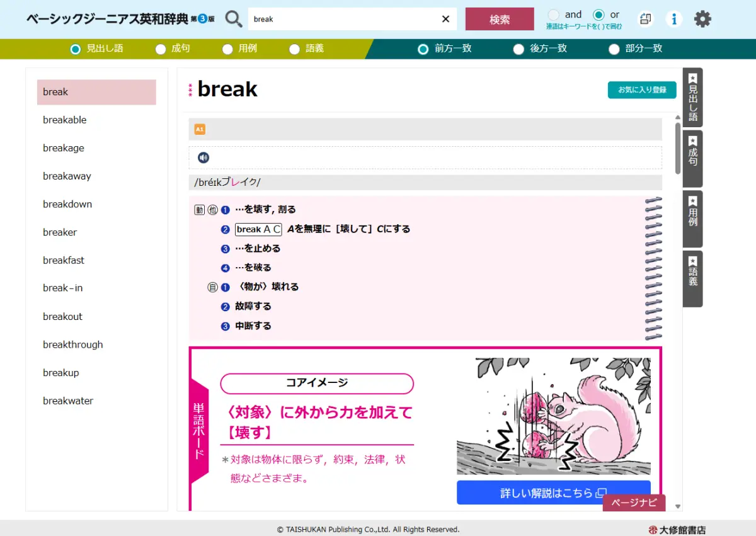Open the 成句 favorites side tab
Image resolution: width=756 pixels, height=536 pixels.
692,159
